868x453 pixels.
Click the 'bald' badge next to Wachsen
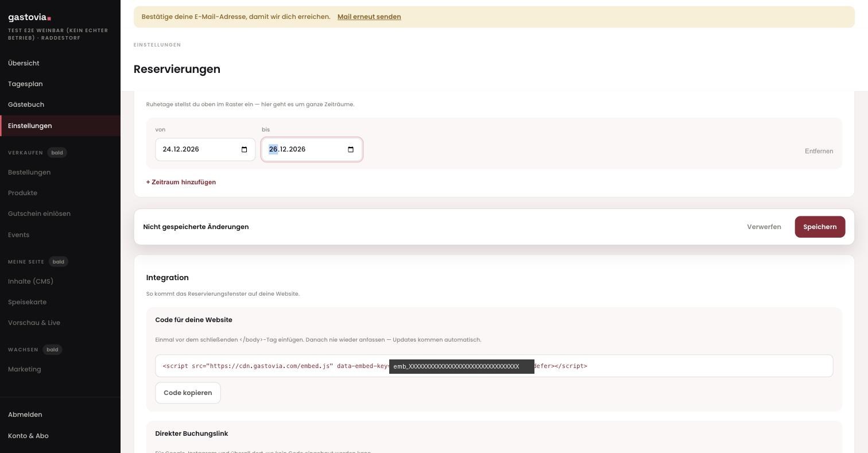click(52, 350)
